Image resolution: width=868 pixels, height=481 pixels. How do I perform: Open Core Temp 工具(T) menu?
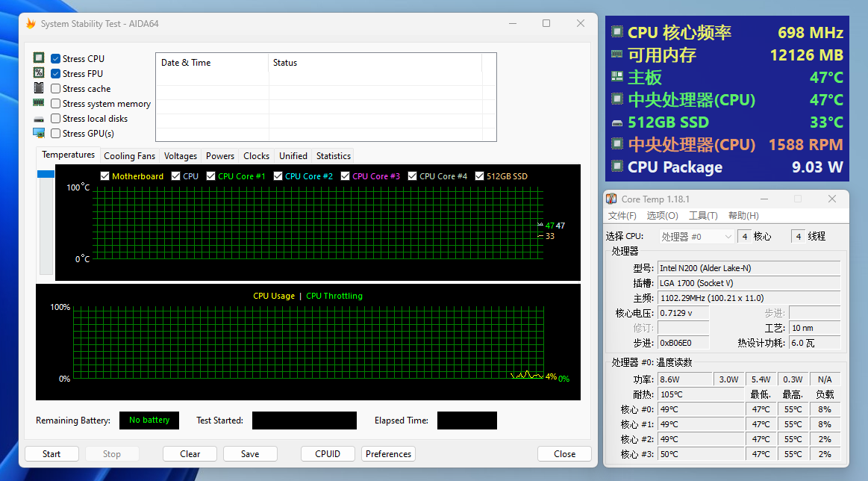pos(703,216)
